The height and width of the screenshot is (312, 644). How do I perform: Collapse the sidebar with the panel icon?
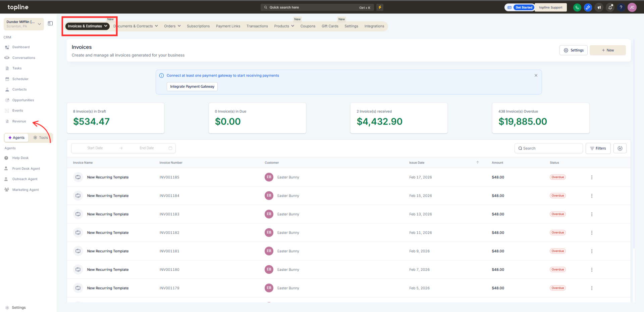[50, 24]
